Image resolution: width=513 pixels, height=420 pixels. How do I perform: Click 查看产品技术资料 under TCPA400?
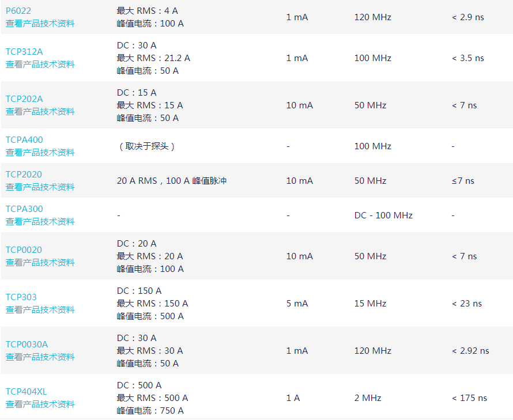40,153
